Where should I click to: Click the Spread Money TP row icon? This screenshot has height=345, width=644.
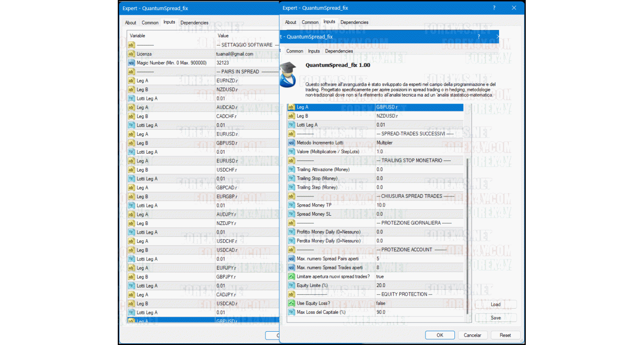pos(291,205)
